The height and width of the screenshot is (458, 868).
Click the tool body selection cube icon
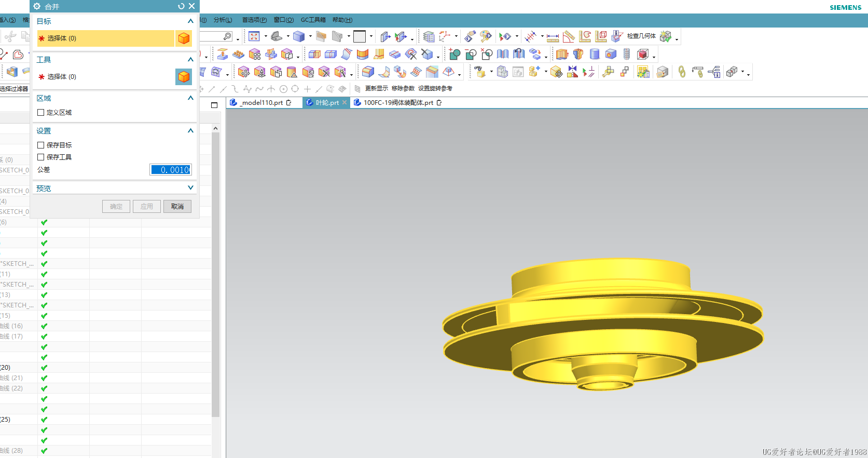[x=184, y=77]
